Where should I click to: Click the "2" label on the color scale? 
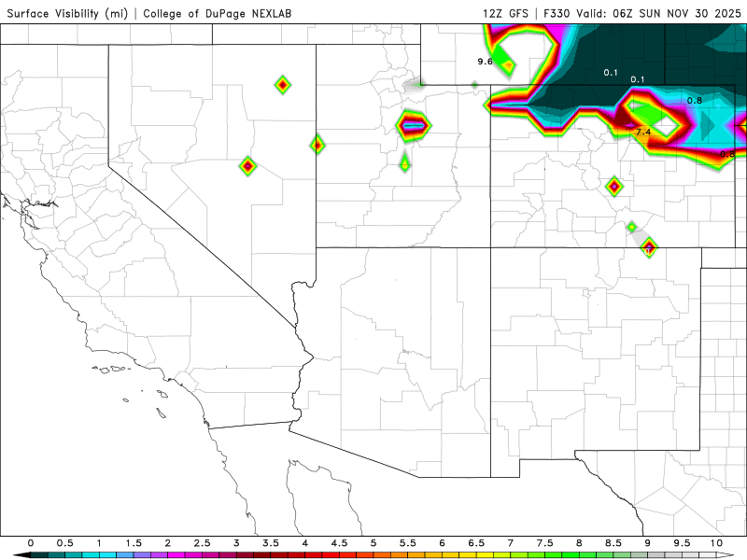pyautogui.click(x=168, y=543)
